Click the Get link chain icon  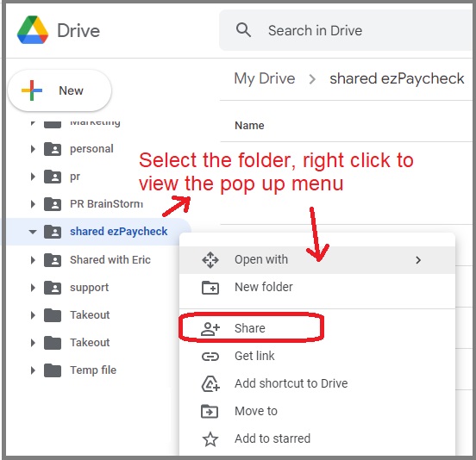point(210,357)
